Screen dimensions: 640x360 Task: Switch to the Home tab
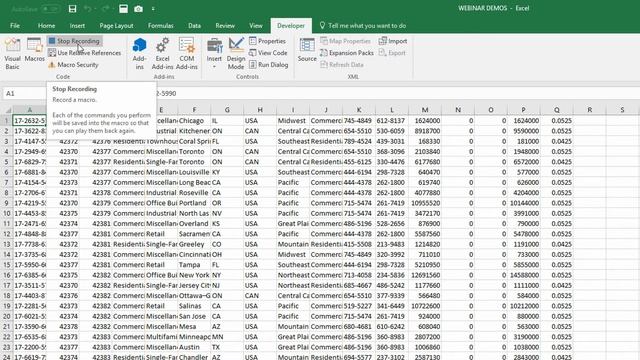tap(46, 25)
